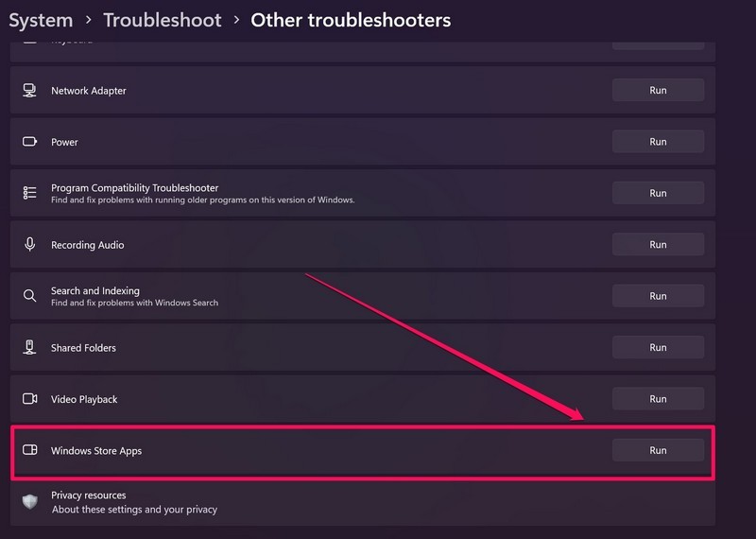This screenshot has width=756, height=539.
Task: Run the Network Adapter troubleshooter
Action: (x=658, y=91)
